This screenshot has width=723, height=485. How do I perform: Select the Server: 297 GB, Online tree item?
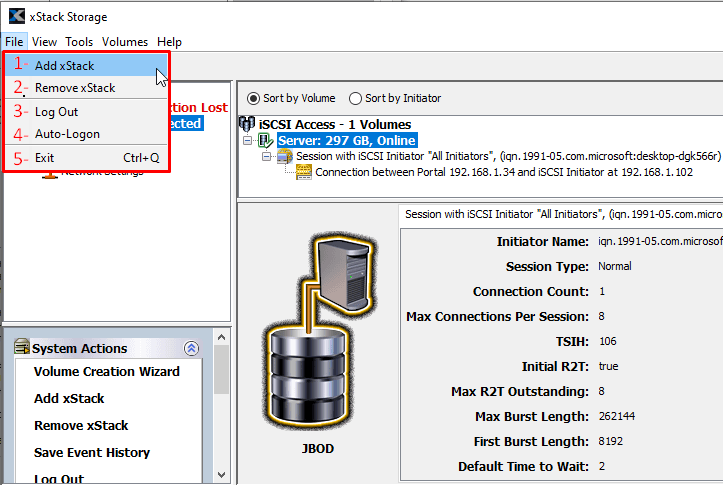(x=346, y=141)
